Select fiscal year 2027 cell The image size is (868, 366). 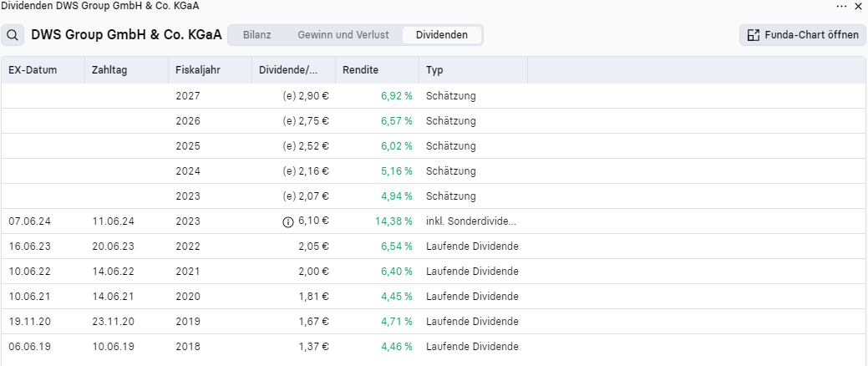[x=188, y=96]
